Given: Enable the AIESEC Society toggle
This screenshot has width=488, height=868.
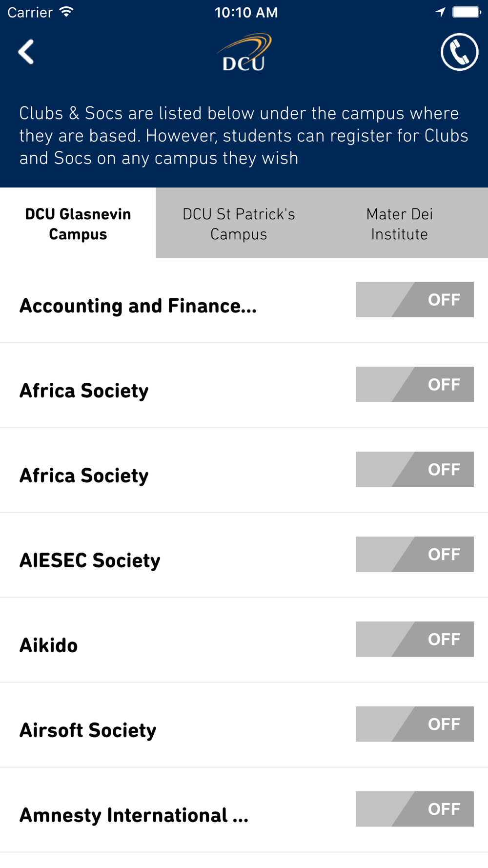Looking at the screenshot, I should pyautogui.click(x=414, y=554).
